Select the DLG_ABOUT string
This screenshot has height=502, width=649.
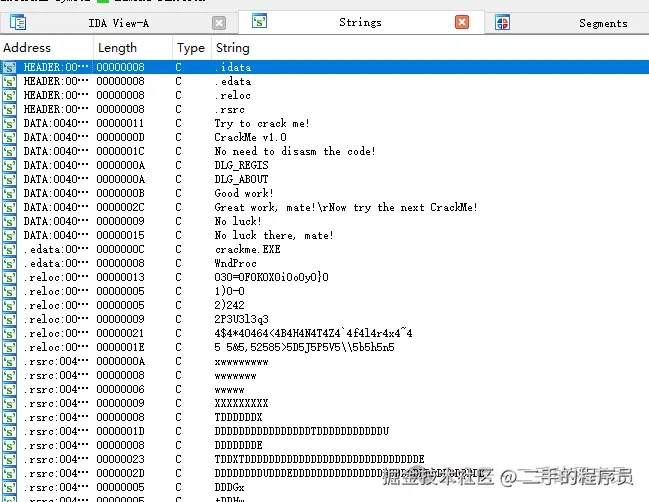tap(241, 179)
